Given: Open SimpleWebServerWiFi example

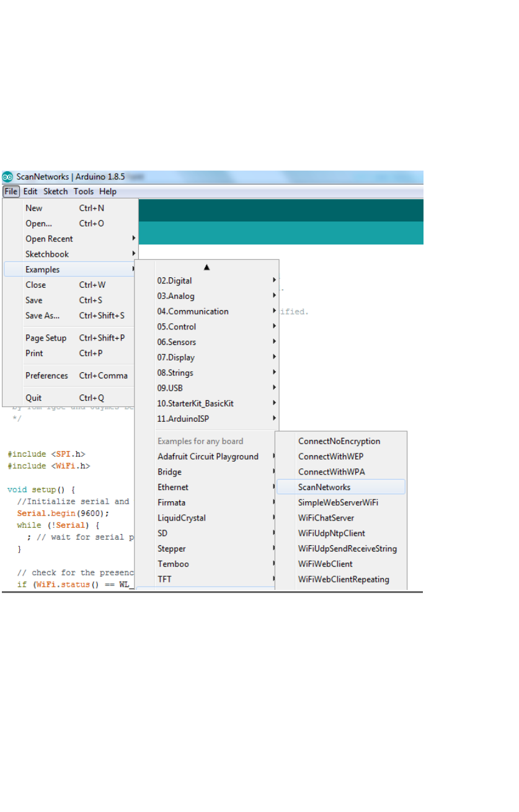Looking at the screenshot, I should point(341,502).
